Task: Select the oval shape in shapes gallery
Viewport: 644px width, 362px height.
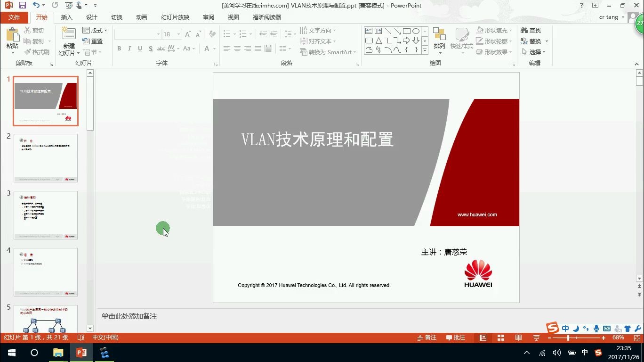Action: pos(416,31)
